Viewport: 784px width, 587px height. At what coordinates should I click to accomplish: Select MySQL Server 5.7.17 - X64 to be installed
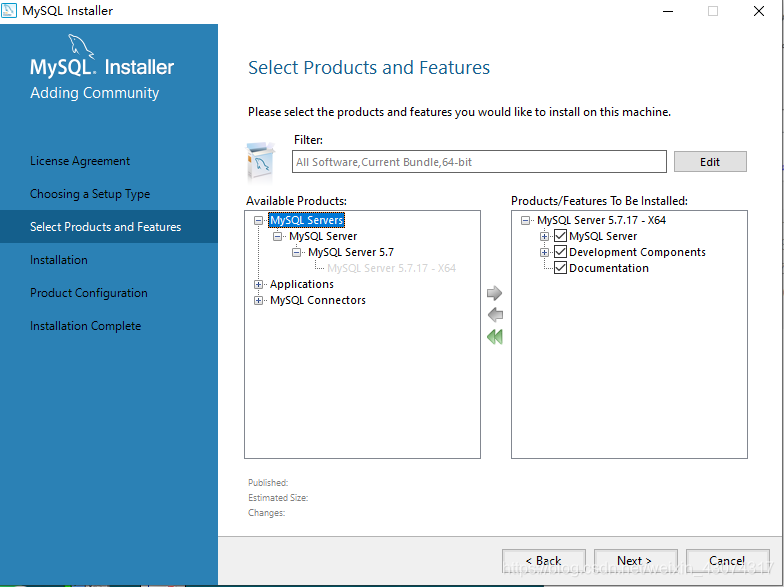pyautogui.click(x=601, y=220)
